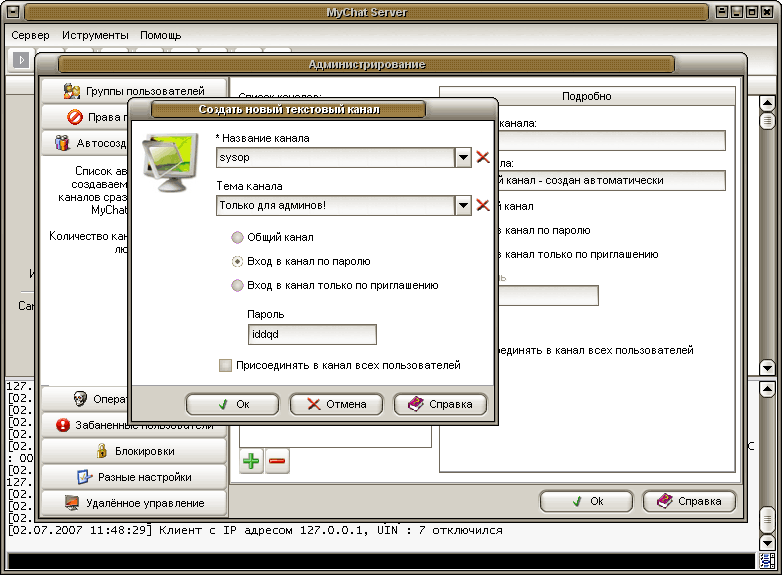782x575 pixels.
Task: Click the monitor picture in the dialog
Action: [171, 163]
